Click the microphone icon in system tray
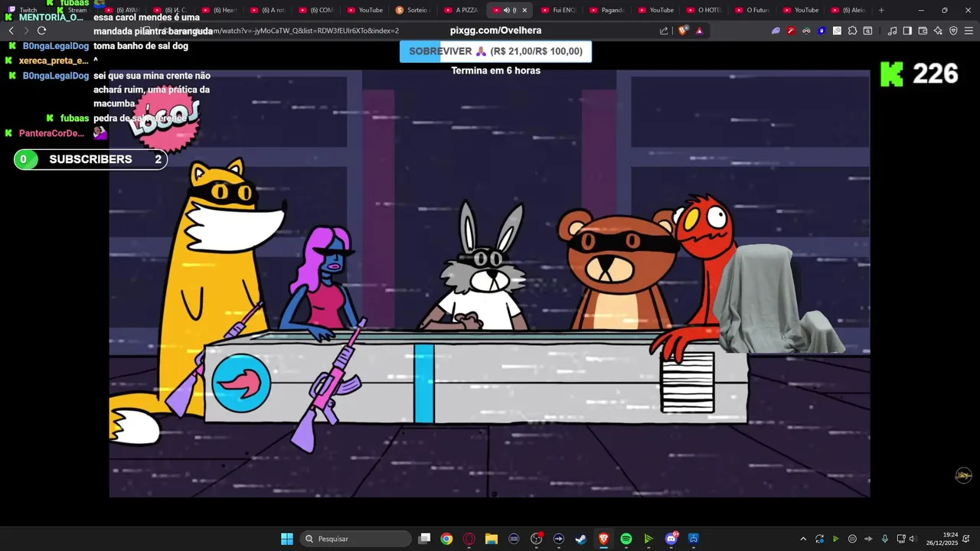This screenshot has width=980, height=551. (x=885, y=539)
